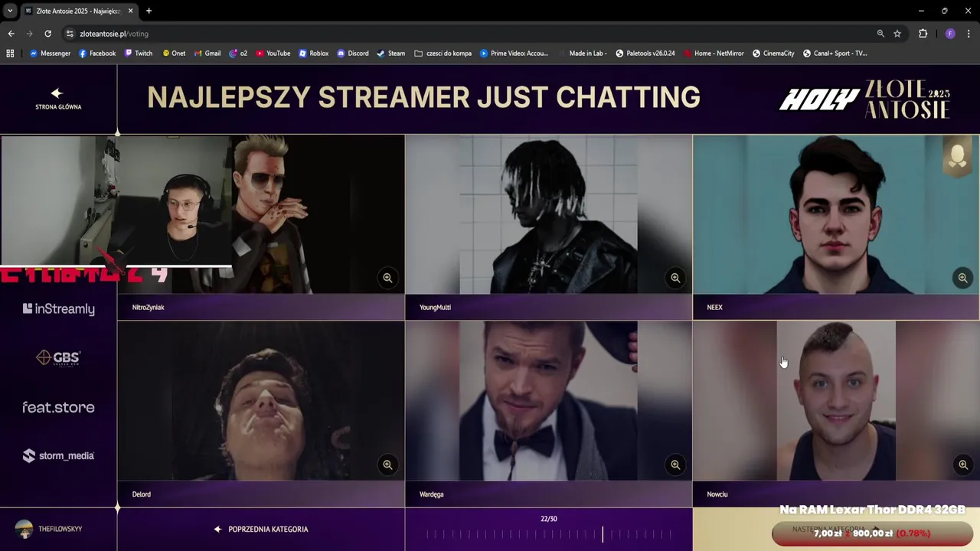Open the Chrome profile avatar
Image resolution: width=980 pixels, height=551 pixels.
(950, 34)
